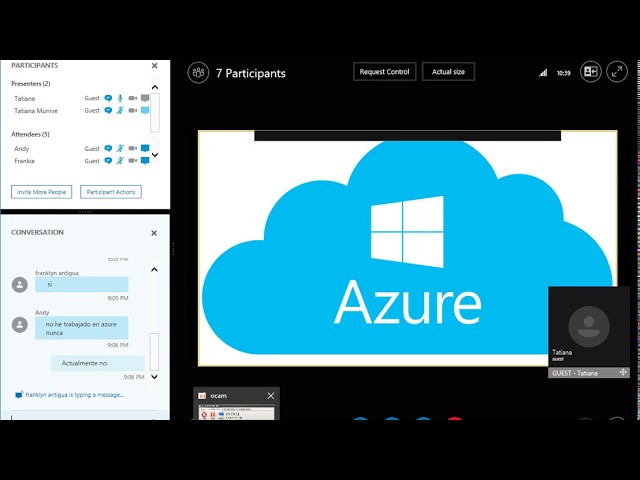
Task: Click the 'GUEST - Tatiana' label bar
Action: (x=589, y=373)
